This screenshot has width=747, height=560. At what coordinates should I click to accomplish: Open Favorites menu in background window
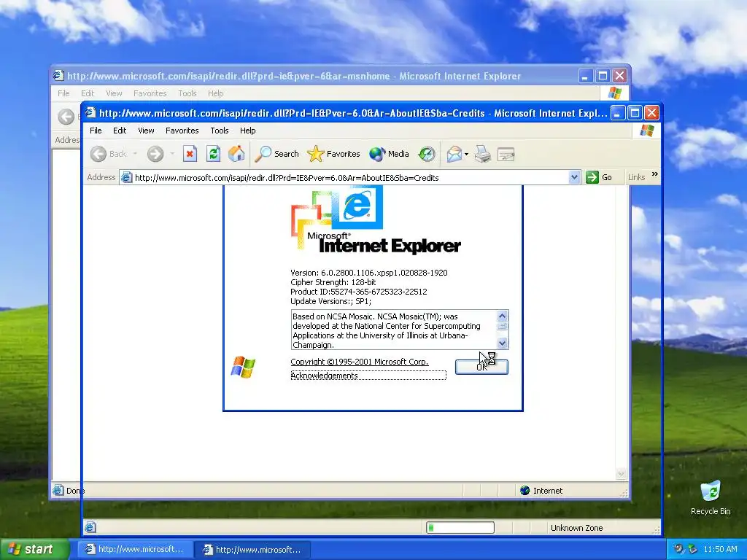pos(150,93)
